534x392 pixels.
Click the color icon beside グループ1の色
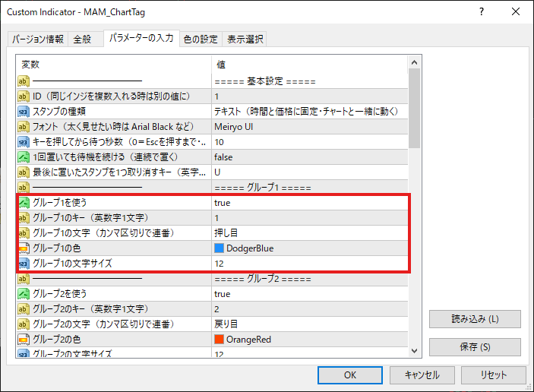coord(24,248)
